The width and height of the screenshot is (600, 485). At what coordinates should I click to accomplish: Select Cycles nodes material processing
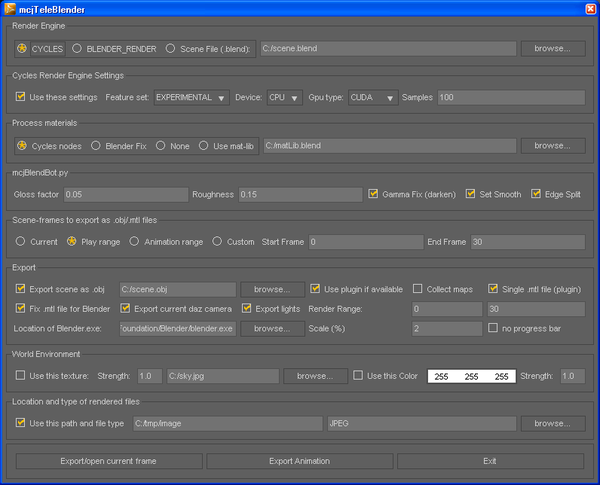22,146
